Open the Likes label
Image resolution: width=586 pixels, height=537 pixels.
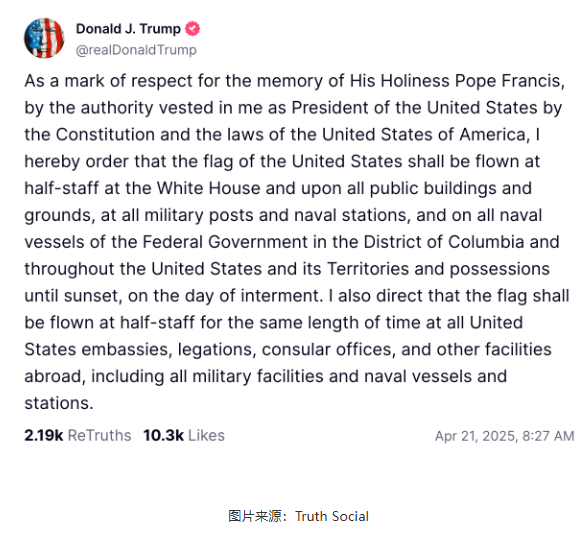tap(206, 435)
